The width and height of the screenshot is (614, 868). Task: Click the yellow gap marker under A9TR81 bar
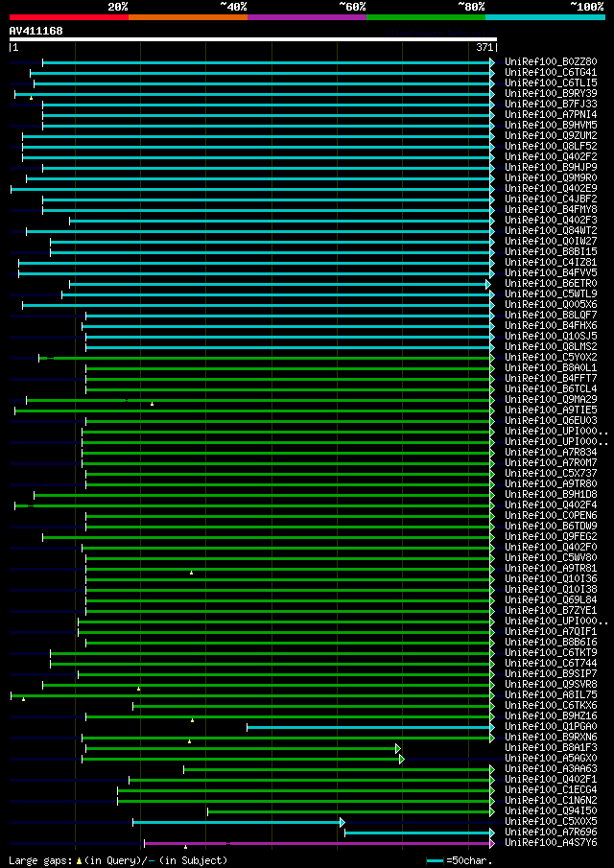(x=191, y=573)
